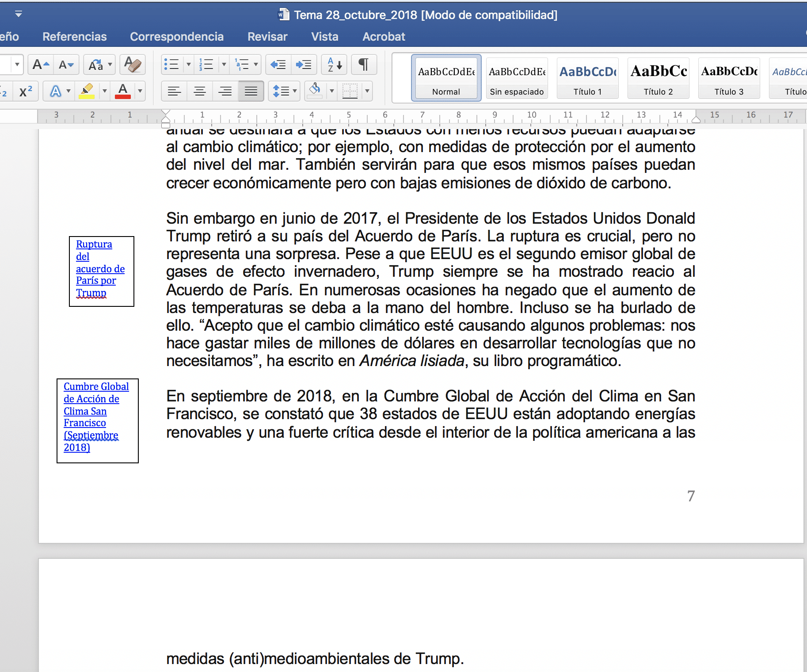Image resolution: width=807 pixels, height=672 pixels.
Task: Apply bulleted list formatting
Action: click(171, 65)
